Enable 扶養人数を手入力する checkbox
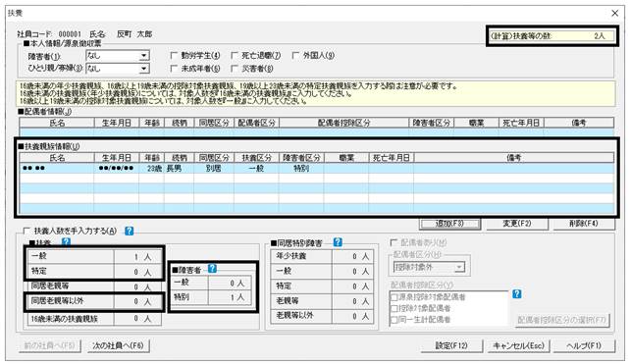The width and height of the screenshot is (630, 364). point(26,231)
